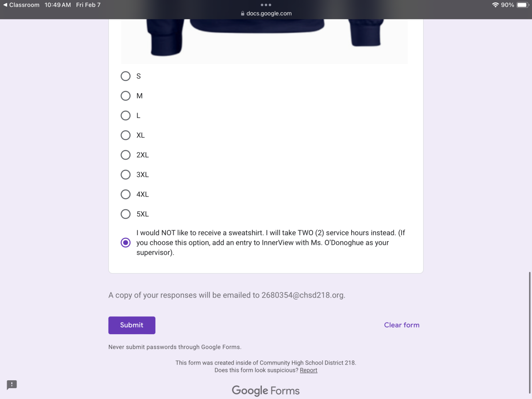Submit the form
The image size is (532, 399).
[x=132, y=325]
